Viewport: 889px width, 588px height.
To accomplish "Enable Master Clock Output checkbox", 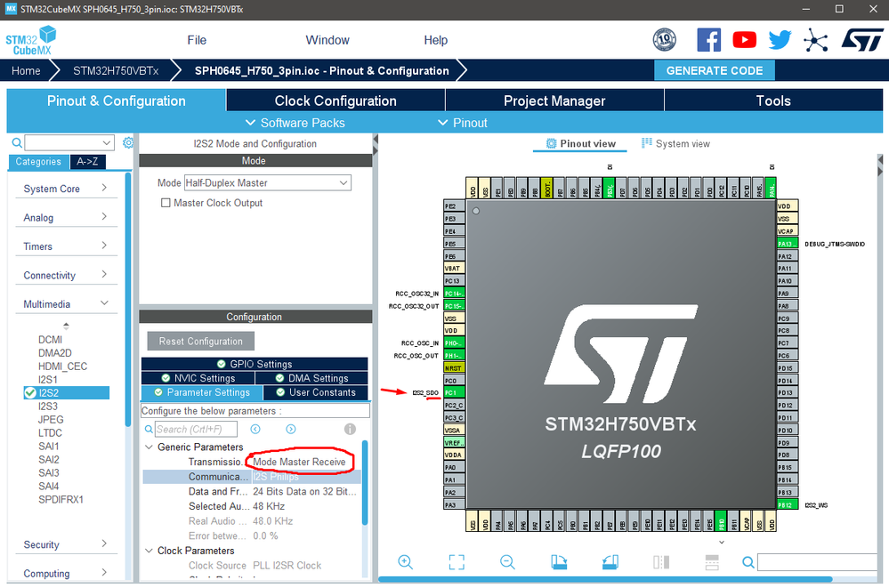I will [x=166, y=203].
